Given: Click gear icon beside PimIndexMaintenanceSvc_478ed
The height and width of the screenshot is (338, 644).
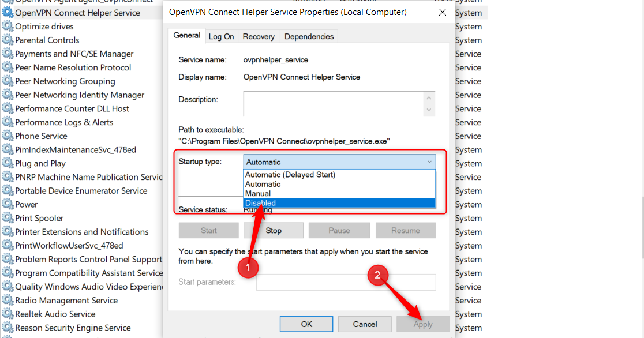Looking at the screenshot, I should [x=8, y=149].
